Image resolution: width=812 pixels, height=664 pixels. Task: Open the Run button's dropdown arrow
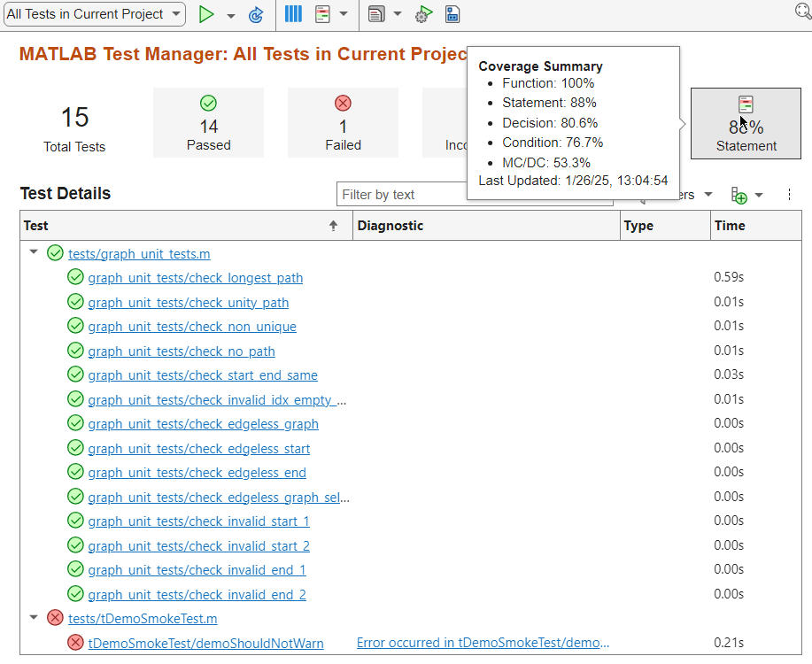231,15
